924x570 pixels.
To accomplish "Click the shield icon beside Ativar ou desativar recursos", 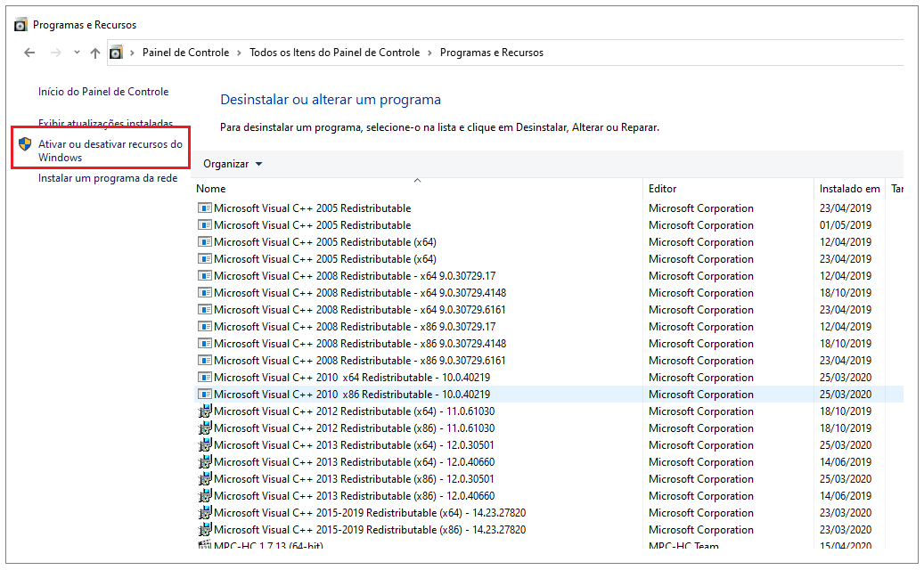I will tap(25, 143).
